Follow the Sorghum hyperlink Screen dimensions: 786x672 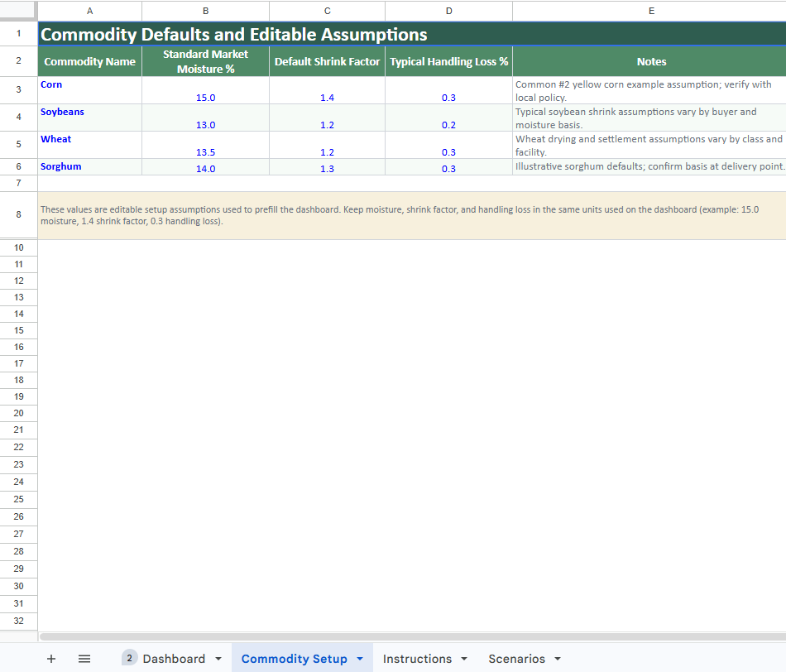coord(60,166)
